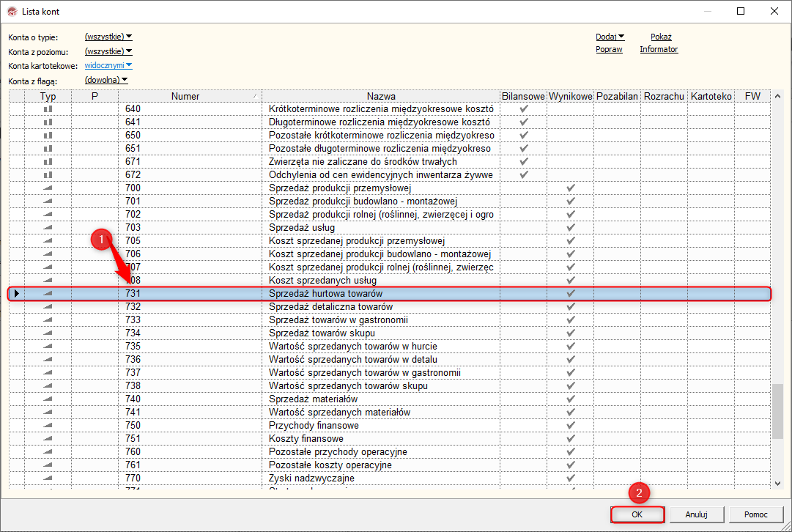Screen dimensions: 792x532
Task: Click Bilansowe checkmark for account 641
Action: click(523, 122)
